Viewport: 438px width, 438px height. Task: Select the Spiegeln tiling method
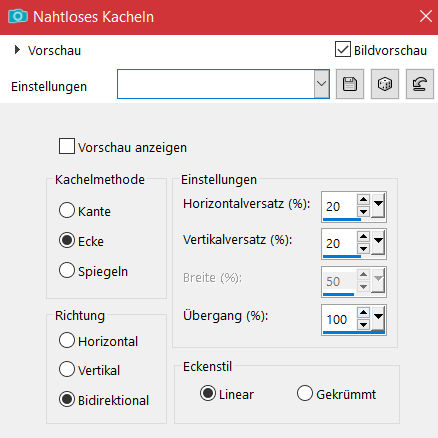coord(67,270)
